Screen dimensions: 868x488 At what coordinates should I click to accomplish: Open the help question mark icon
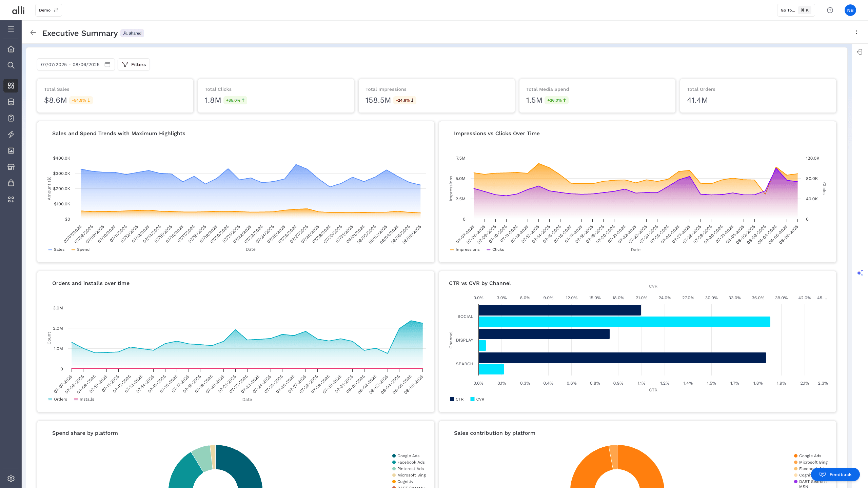pos(830,10)
